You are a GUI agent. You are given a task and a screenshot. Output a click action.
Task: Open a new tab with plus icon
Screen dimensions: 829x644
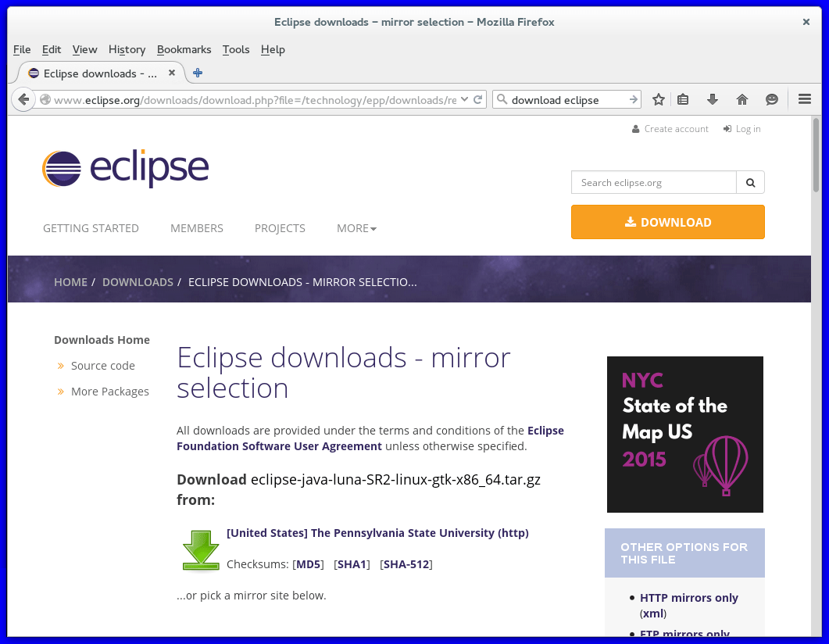198,73
